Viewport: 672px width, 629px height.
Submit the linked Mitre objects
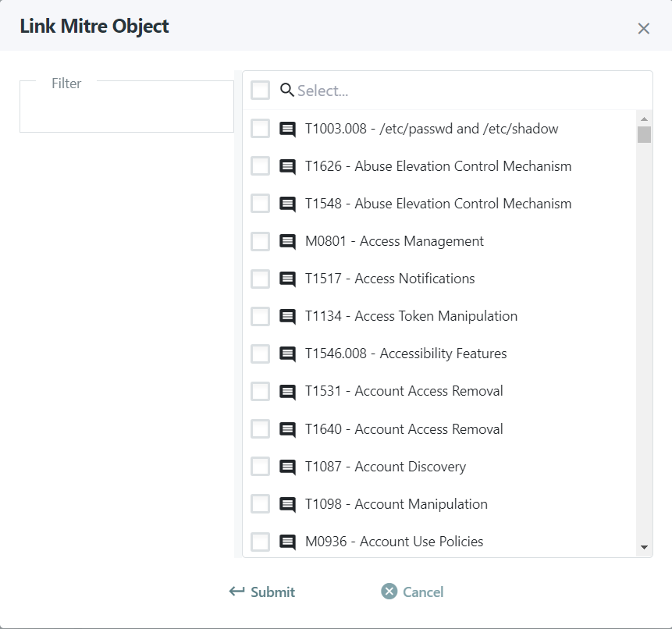[x=262, y=592]
